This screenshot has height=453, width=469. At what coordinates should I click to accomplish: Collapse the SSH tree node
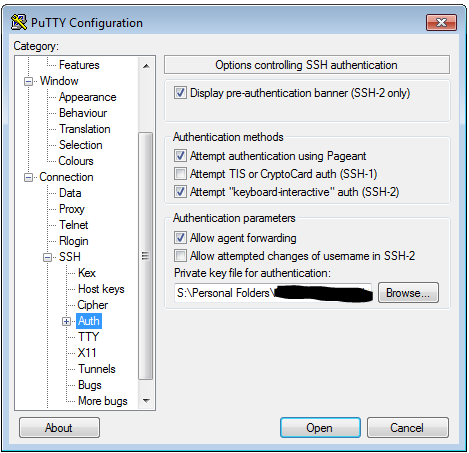(x=48, y=257)
